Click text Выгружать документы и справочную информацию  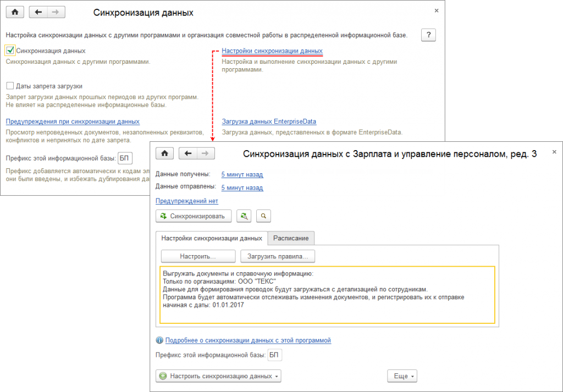pos(238,274)
